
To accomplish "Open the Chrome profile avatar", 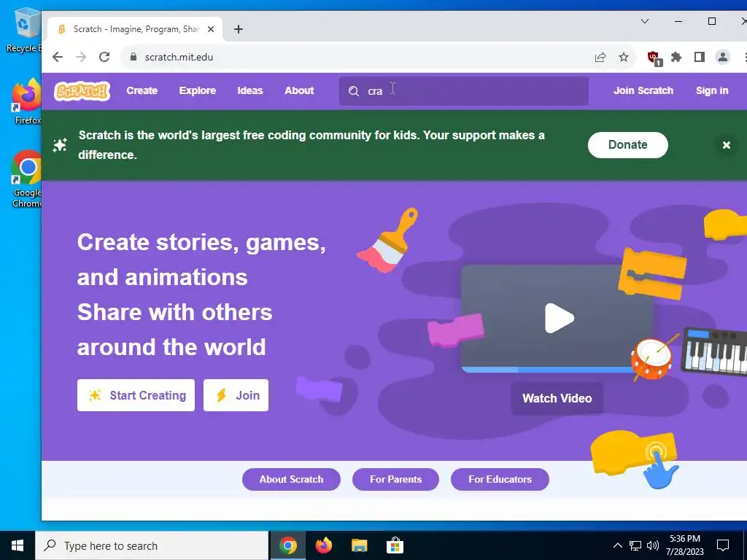I will click(723, 57).
